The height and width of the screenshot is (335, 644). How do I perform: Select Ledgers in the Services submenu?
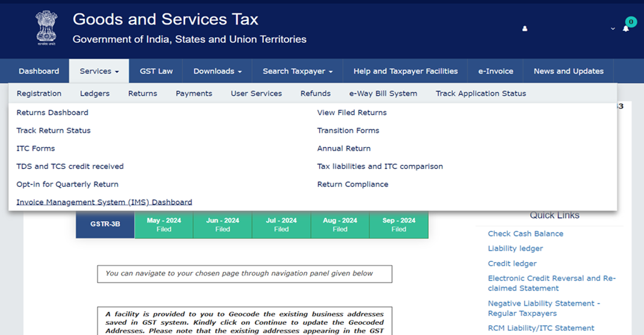pyautogui.click(x=95, y=93)
